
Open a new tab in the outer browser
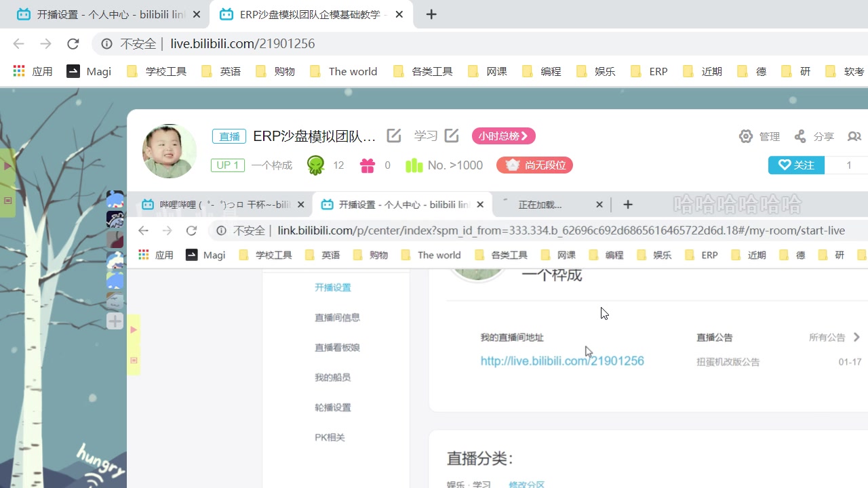point(431,14)
